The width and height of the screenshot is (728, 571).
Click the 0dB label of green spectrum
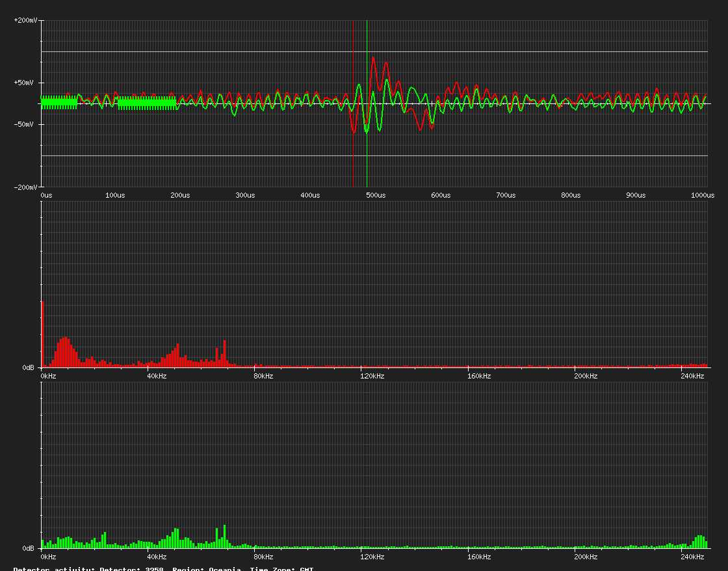coord(29,548)
